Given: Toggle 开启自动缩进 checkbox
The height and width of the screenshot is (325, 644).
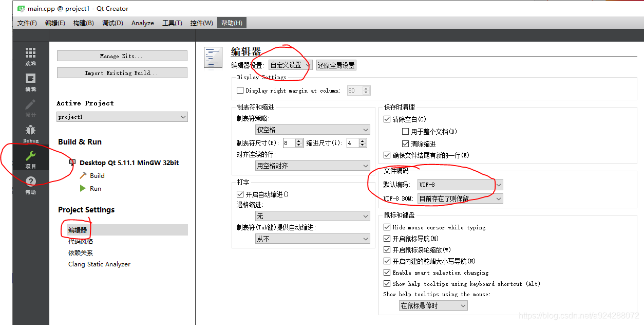Looking at the screenshot, I should [240, 194].
